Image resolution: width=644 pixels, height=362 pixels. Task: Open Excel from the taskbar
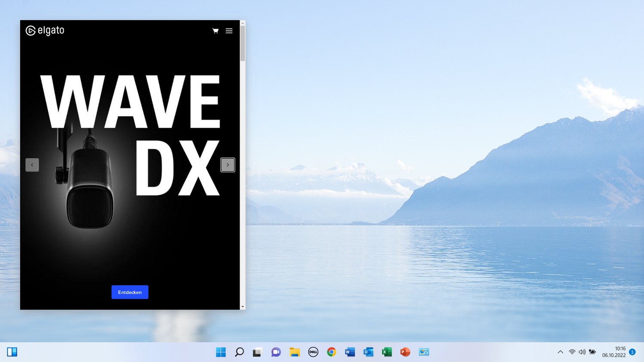point(386,352)
